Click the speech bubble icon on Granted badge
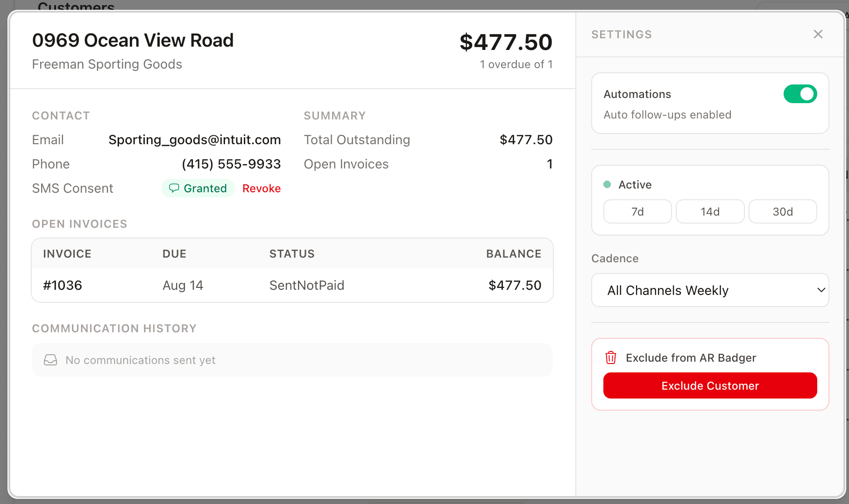849x504 pixels. coord(175,188)
